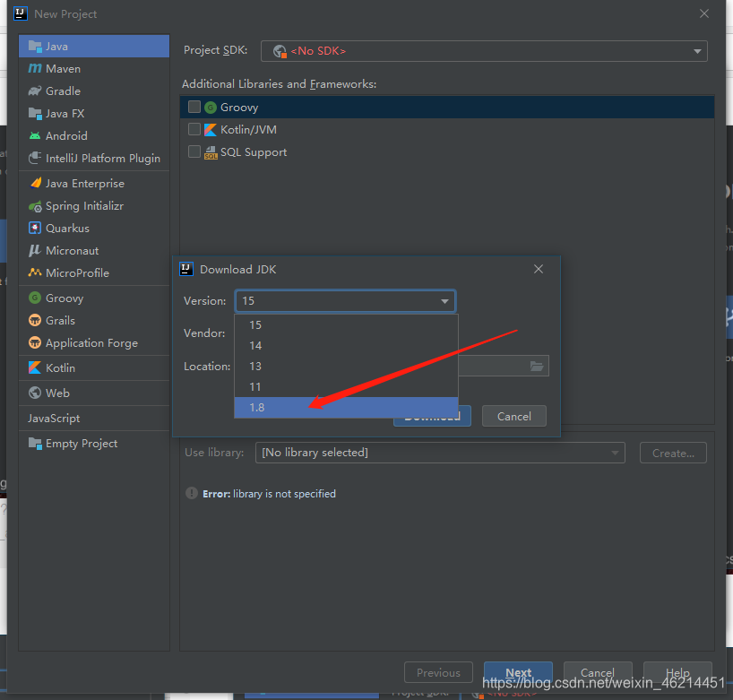Click the IntelliJ Platform Plugin icon
733x700 pixels.
(35, 158)
